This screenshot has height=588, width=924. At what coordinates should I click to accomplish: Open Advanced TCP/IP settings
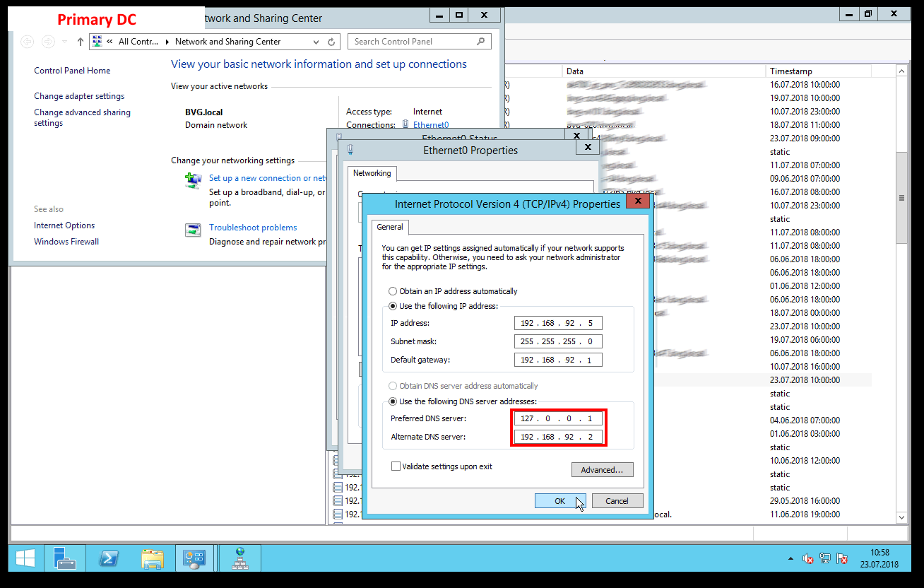[x=602, y=470]
